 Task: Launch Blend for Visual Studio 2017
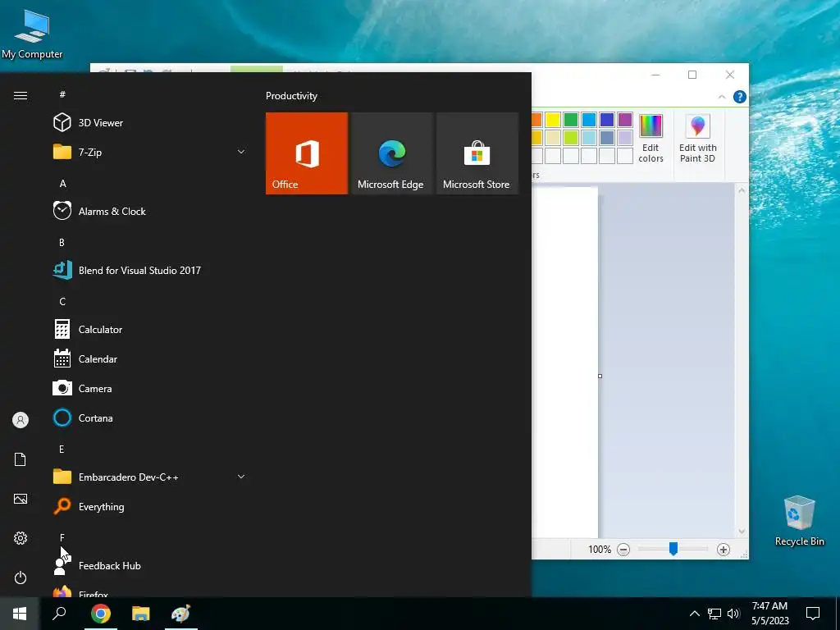[x=150, y=271]
